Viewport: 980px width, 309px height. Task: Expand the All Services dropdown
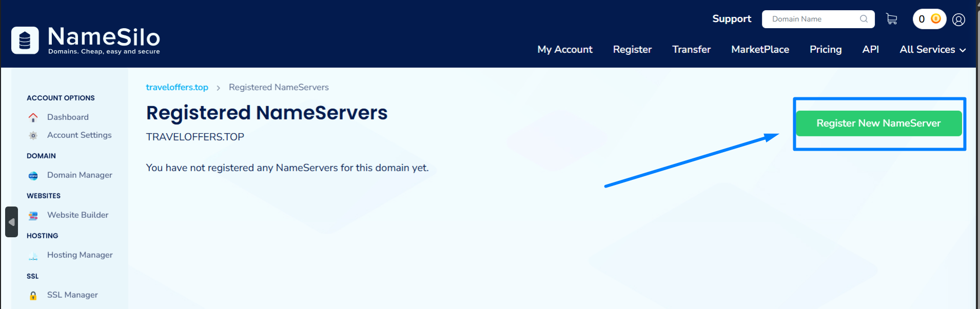[x=933, y=50]
